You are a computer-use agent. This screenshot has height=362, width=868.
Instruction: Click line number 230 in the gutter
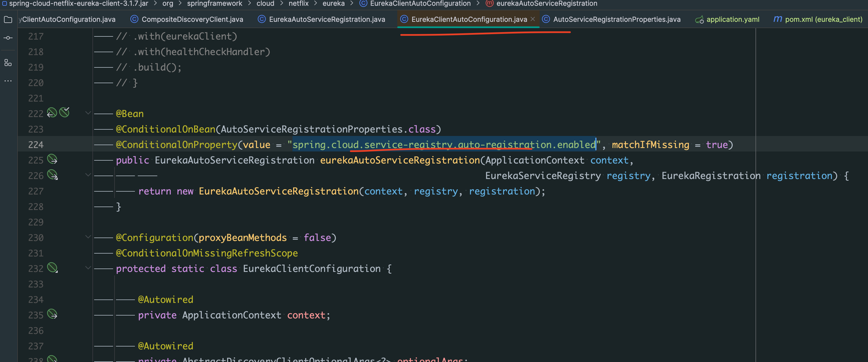(x=36, y=237)
